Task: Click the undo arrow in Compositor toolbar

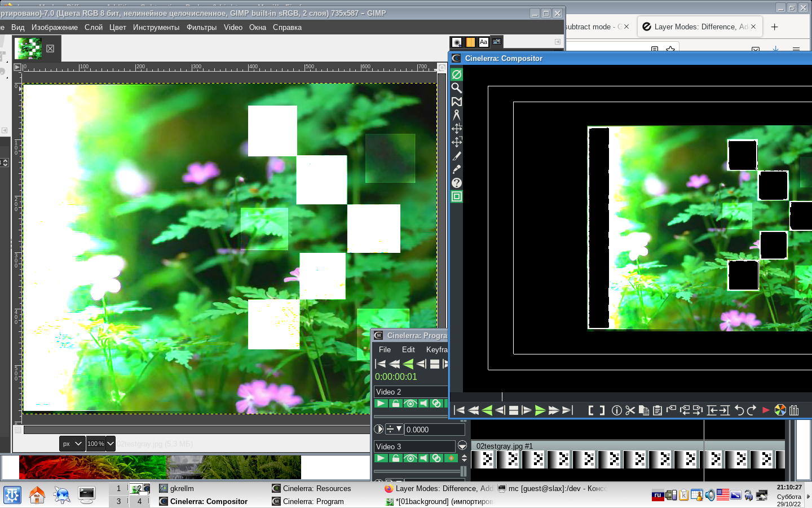Action: click(x=739, y=410)
